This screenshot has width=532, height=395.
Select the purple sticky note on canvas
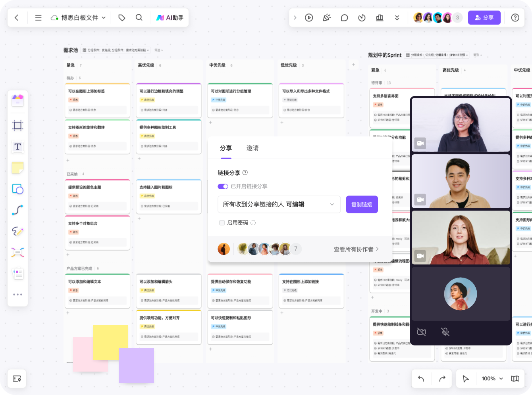[x=137, y=365]
